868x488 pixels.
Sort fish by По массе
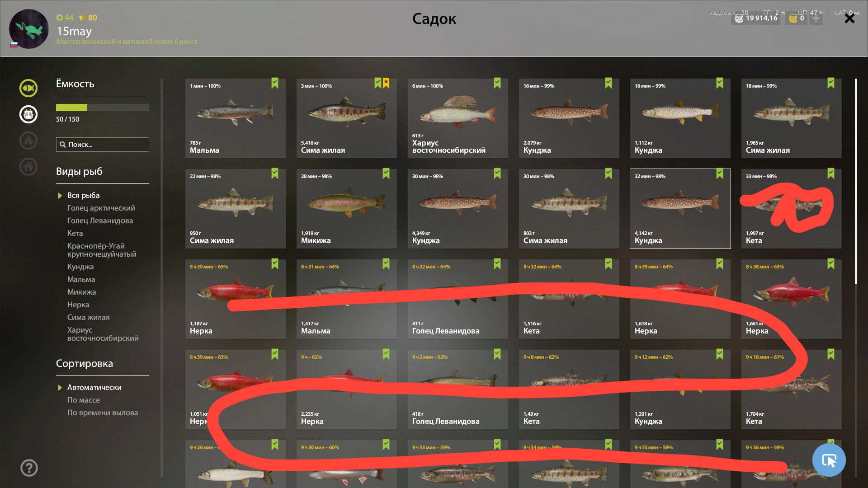pos(84,400)
